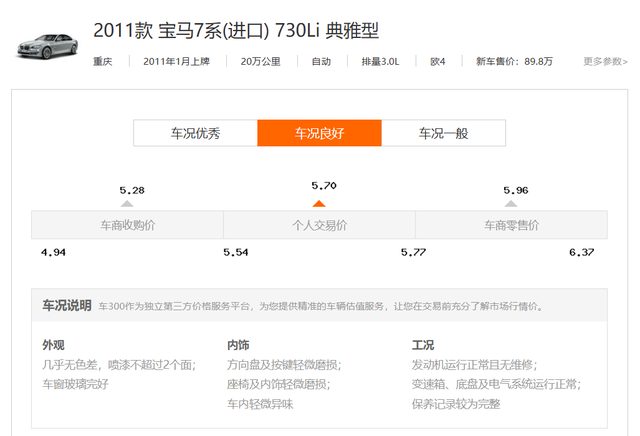Click the text 保养记录较为完整
The width and height of the screenshot is (640, 436).
456,404
